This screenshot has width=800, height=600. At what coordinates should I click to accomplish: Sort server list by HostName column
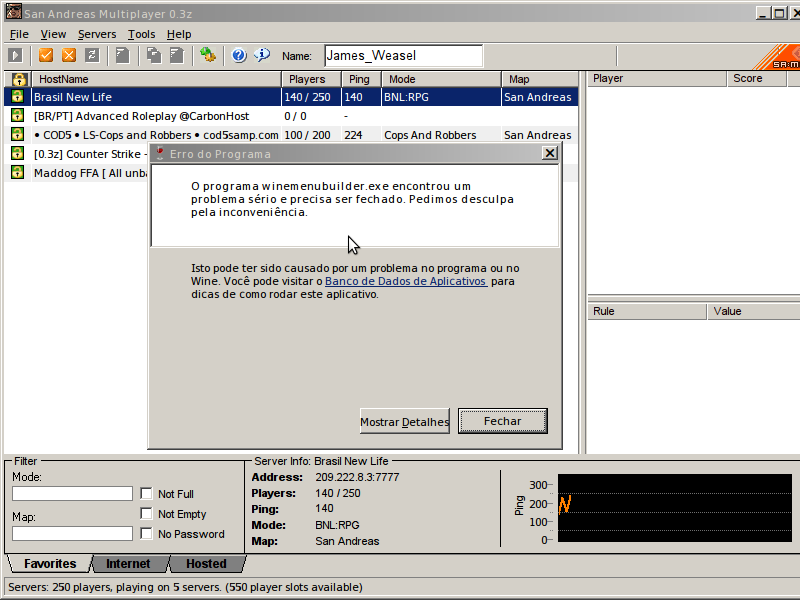tap(157, 79)
